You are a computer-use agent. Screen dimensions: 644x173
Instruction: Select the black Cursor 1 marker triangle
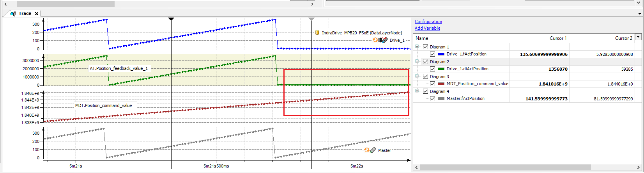coord(171,19)
